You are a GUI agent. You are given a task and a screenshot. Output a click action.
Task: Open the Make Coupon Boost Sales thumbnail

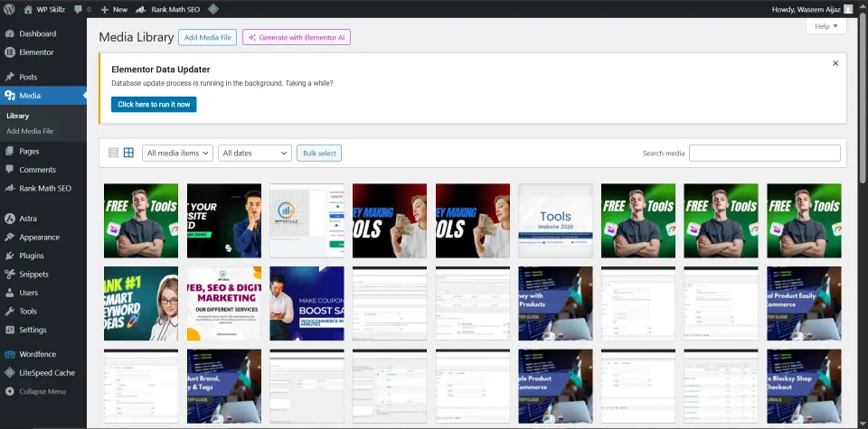[x=307, y=303]
